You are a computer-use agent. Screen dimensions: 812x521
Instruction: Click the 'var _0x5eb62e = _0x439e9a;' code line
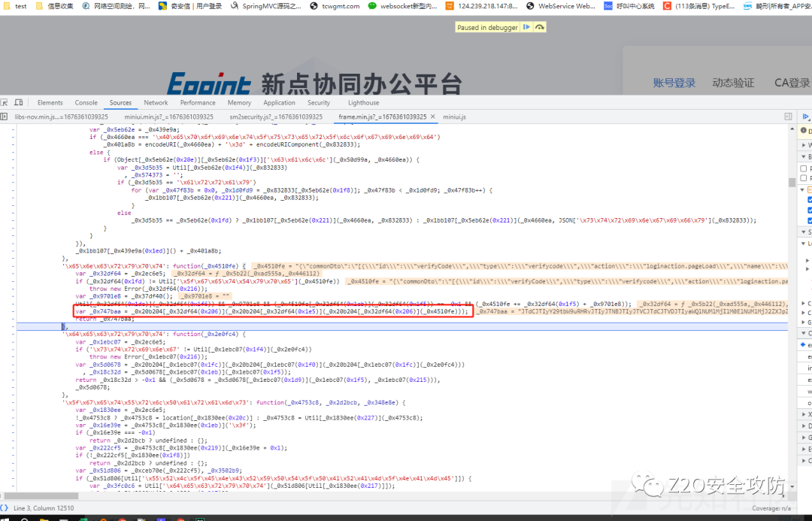135,129
